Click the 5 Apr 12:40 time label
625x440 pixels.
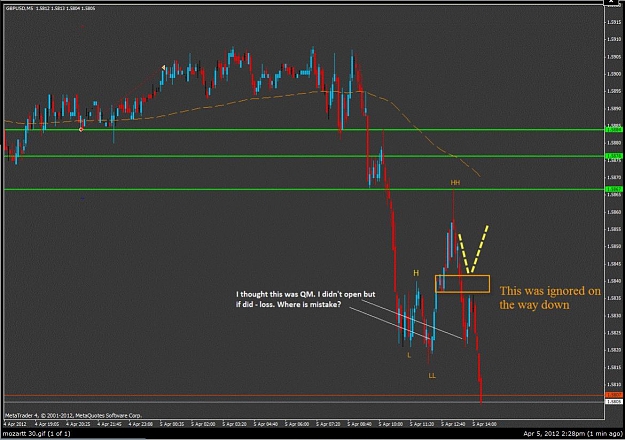[x=453, y=424]
